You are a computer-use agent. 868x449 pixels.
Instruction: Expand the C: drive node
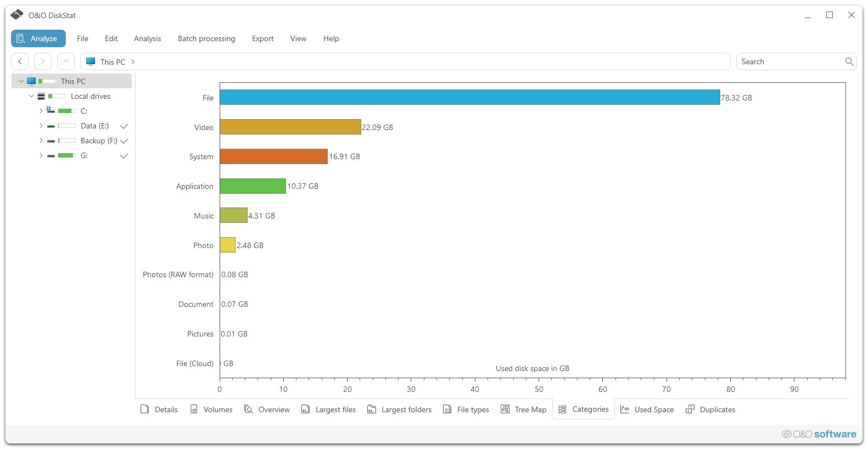(x=41, y=111)
